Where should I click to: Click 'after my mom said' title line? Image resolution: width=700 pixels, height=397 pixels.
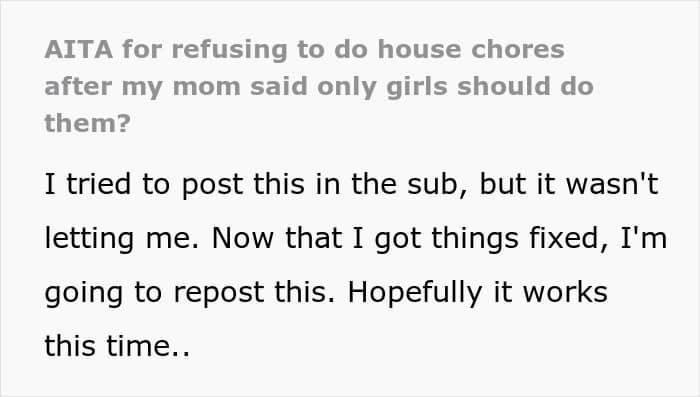176,87
